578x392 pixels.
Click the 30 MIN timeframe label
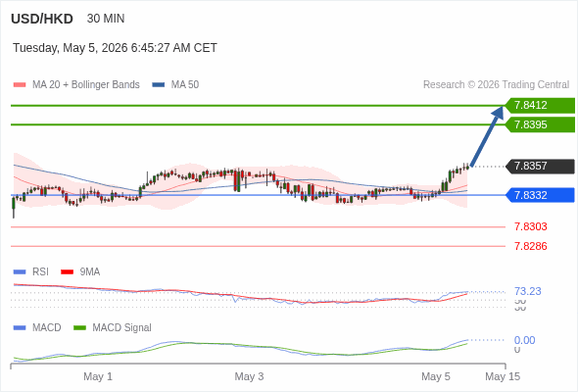pyautogui.click(x=106, y=19)
